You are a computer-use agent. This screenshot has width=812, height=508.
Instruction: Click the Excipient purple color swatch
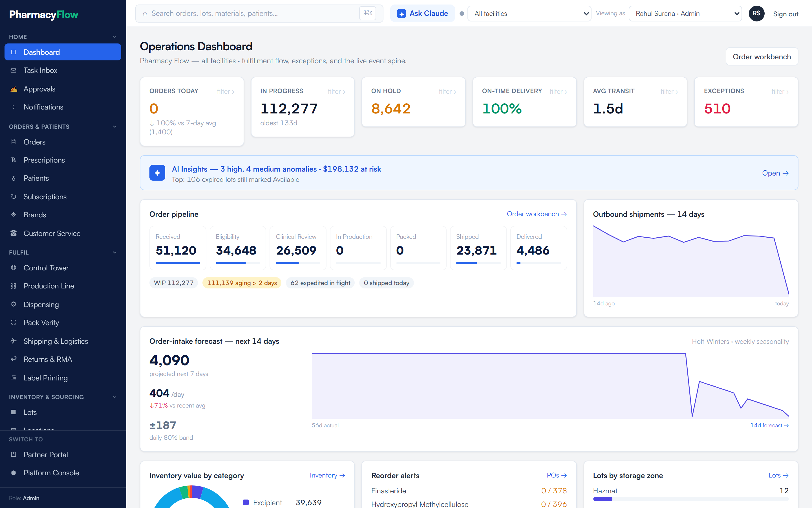[x=246, y=502]
